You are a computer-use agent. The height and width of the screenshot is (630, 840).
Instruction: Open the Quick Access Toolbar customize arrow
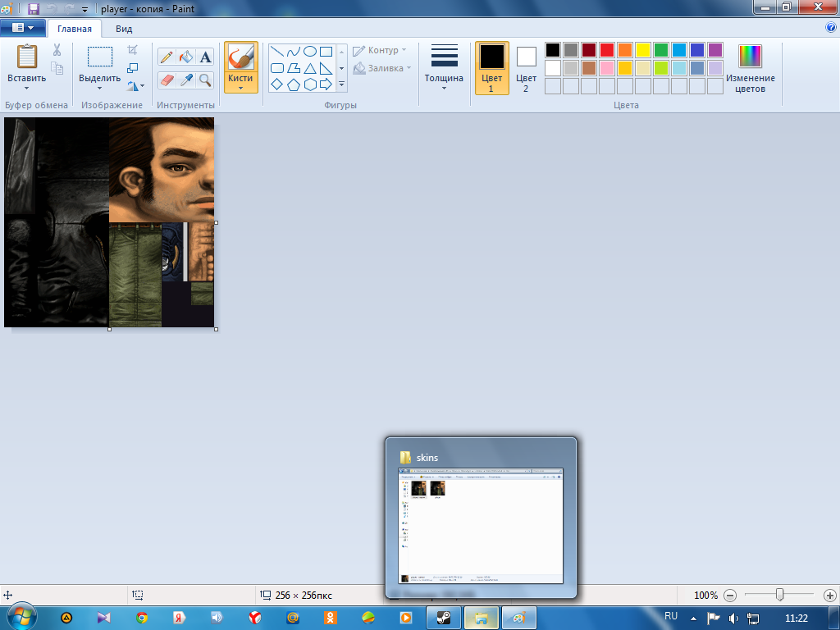(84, 9)
